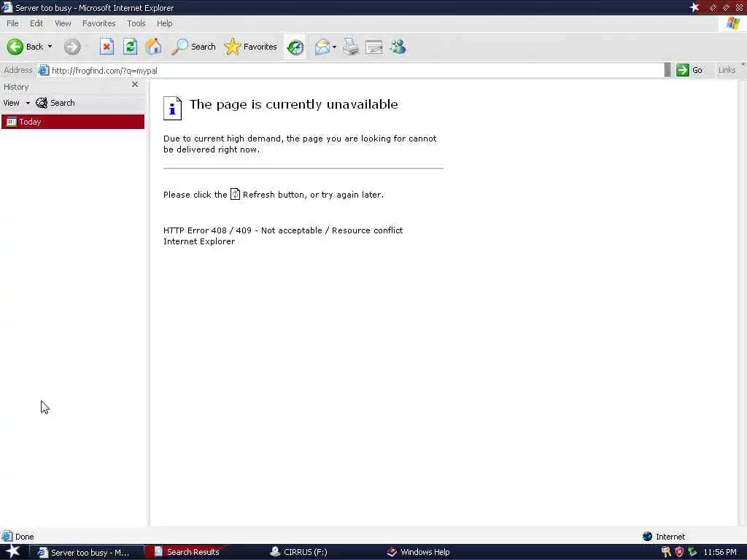Open the History panel View dropdown
This screenshot has width=747, height=560.
click(x=16, y=103)
